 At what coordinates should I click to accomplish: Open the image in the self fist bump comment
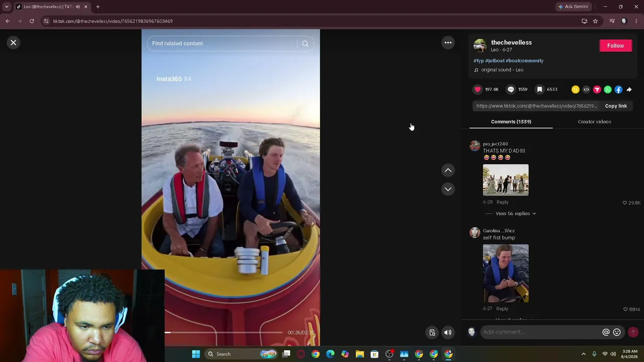(x=506, y=274)
